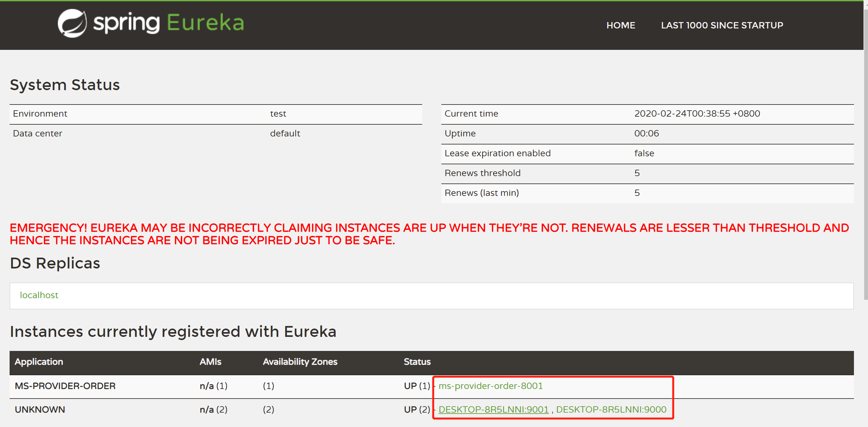Select the UNKNOWN application cell
The width and height of the screenshot is (868, 427).
click(40, 409)
